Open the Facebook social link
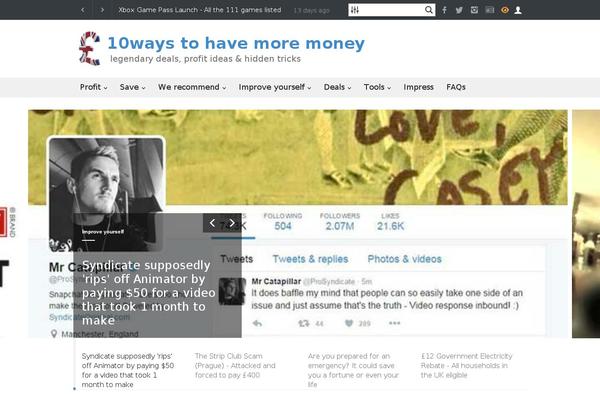Screen dimensions: 600x400 [x=444, y=10]
